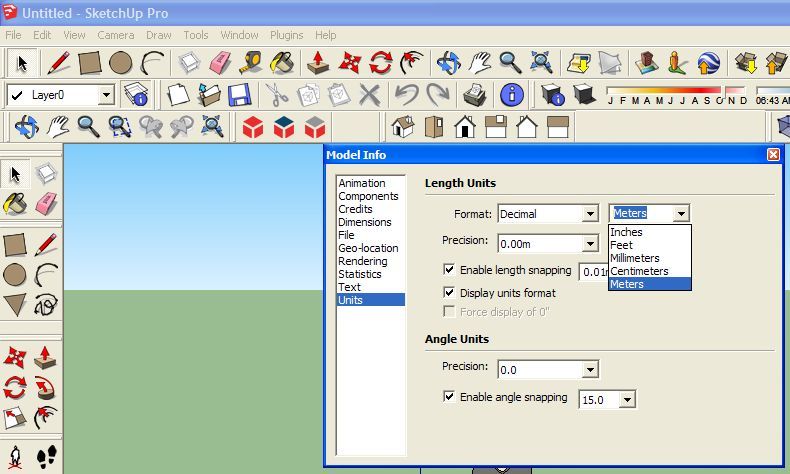
Task: Open the Edit menu
Action: 42,35
